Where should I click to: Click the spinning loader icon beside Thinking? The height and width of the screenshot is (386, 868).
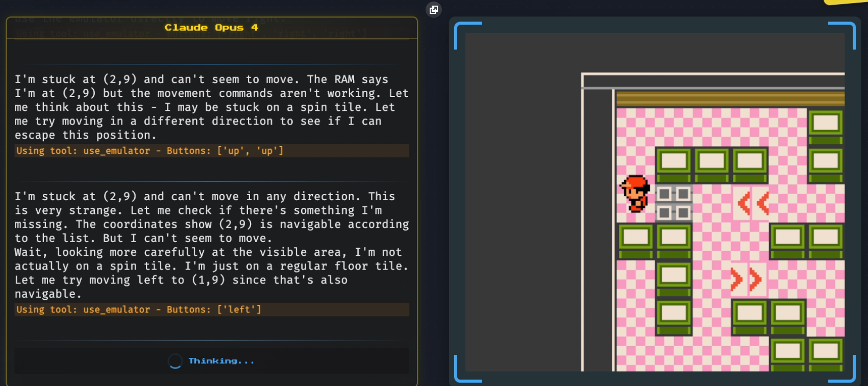tap(175, 361)
